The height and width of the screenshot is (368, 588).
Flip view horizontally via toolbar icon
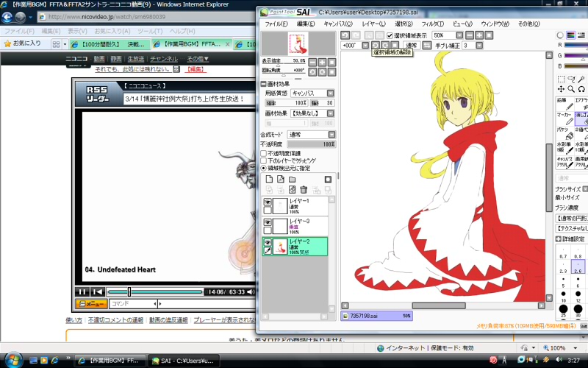click(x=427, y=46)
